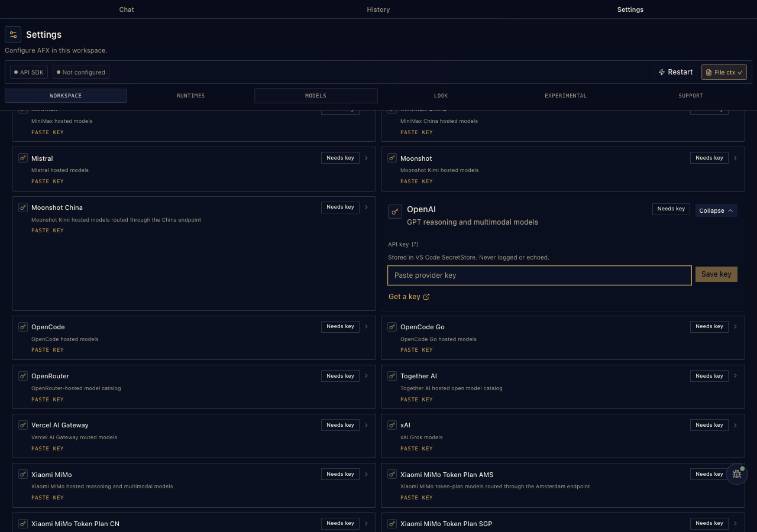Open the RUNTIMES settings section

click(191, 96)
